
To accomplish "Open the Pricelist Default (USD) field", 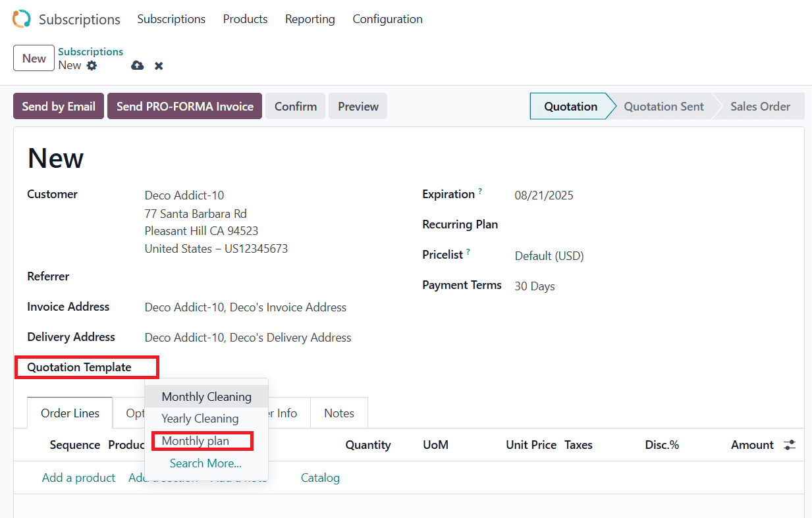I will 549,256.
